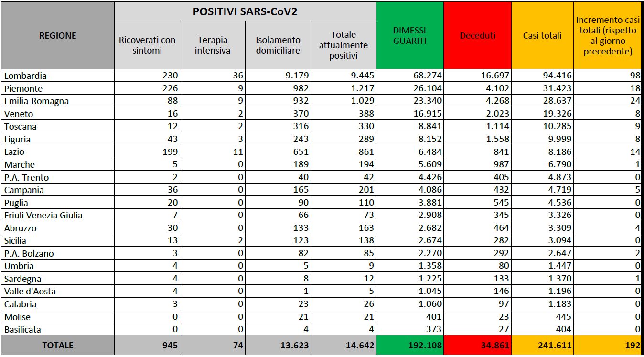Click the POSITIVI SARS-CoV2 header cell
The image size is (644, 357).
click(245, 11)
